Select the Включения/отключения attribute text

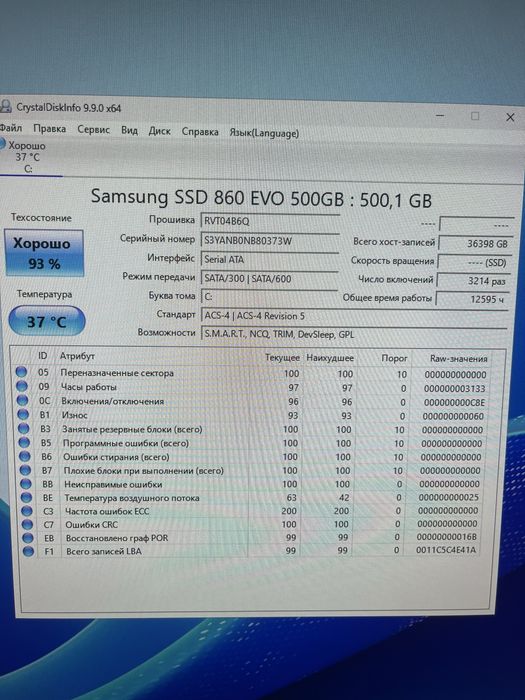coord(112,401)
